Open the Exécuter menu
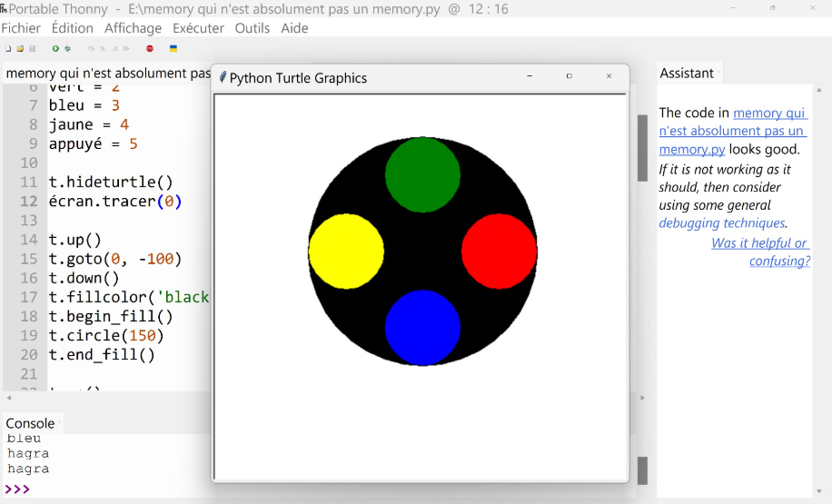Image resolution: width=832 pixels, height=504 pixels. point(198,28)
